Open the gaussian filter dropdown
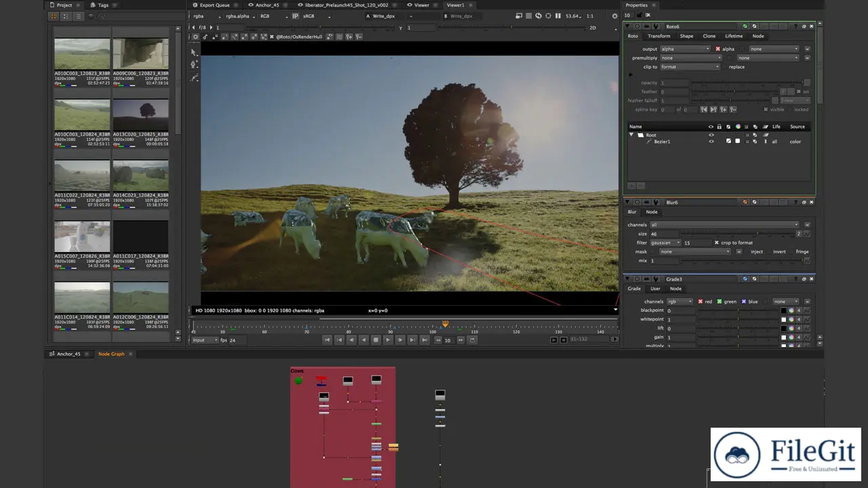Viewport: 868px width, 488px height. (x=665, y=243)
